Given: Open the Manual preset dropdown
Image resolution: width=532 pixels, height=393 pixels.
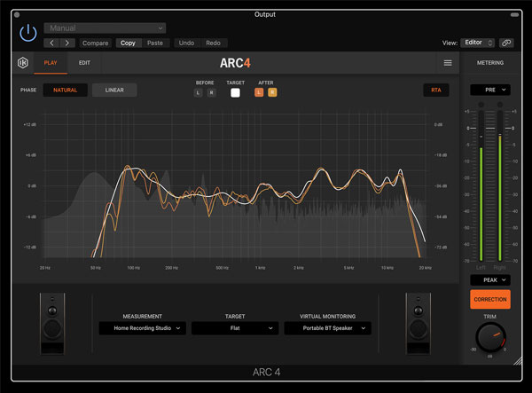Looking at the screenshot, I should click(105, 28).
